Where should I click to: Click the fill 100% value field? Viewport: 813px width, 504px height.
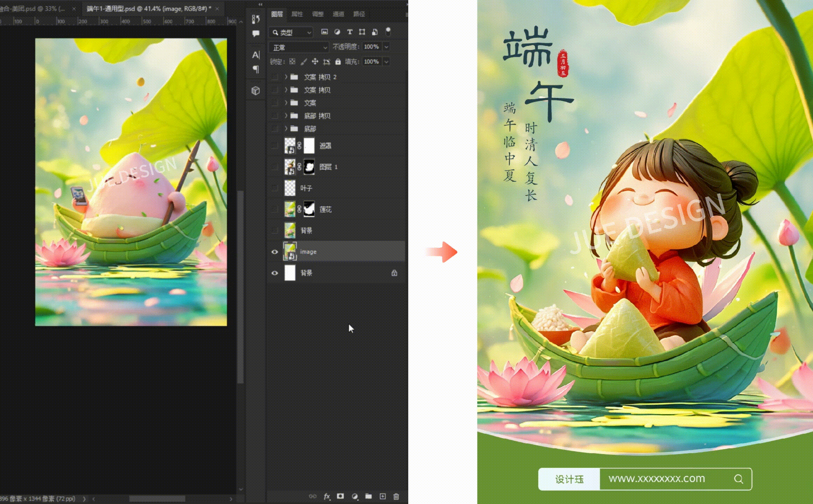click(371, 62)
